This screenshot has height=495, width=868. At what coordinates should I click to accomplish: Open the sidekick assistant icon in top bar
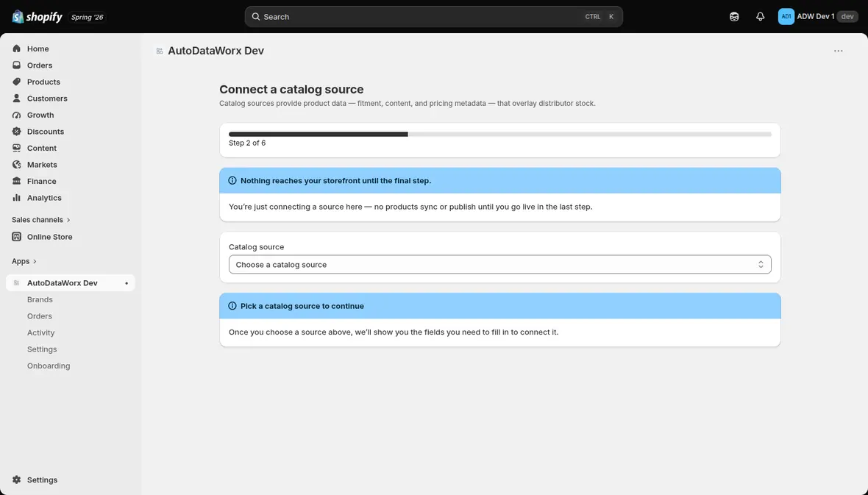pos(734,17)
